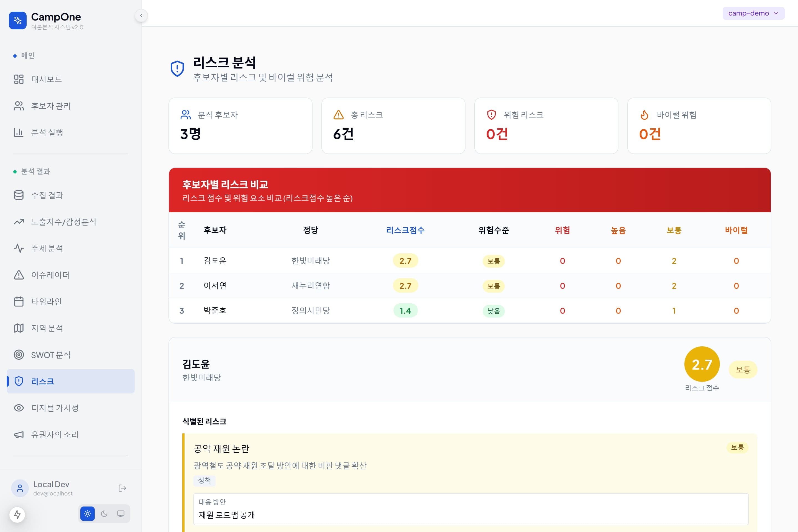The image size is (798, 532).
Task: Click the 수집 결과 database icon
Action: (19, 195)
